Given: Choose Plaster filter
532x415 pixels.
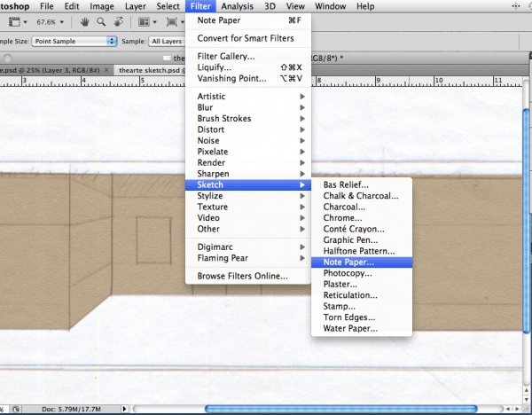Looking at the screenshot, I should [362, 285].
